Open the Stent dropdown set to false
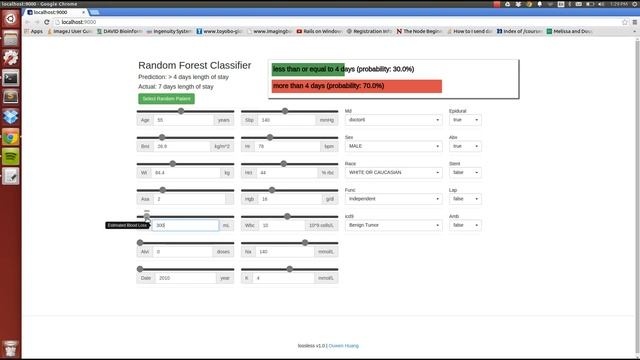 [x=465, y=173]
